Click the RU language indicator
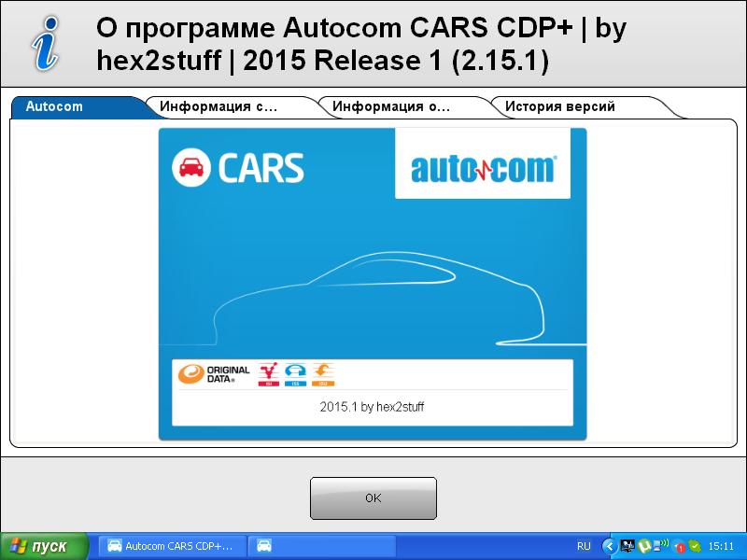 click(584, 546)
